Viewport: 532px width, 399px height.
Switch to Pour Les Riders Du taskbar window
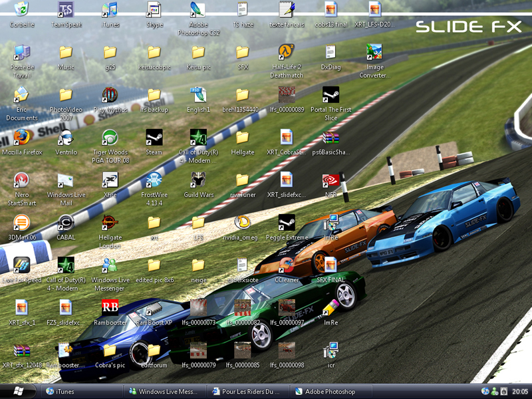coord(248,392)
